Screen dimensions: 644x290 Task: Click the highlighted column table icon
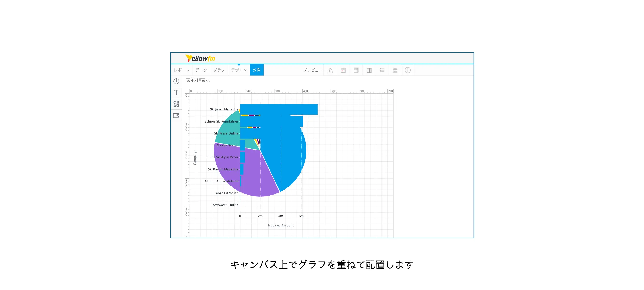369,70
